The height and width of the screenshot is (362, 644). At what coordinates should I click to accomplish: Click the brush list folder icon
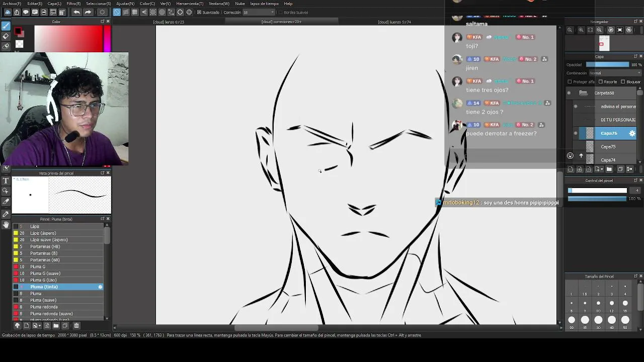(x=56, y=326)
